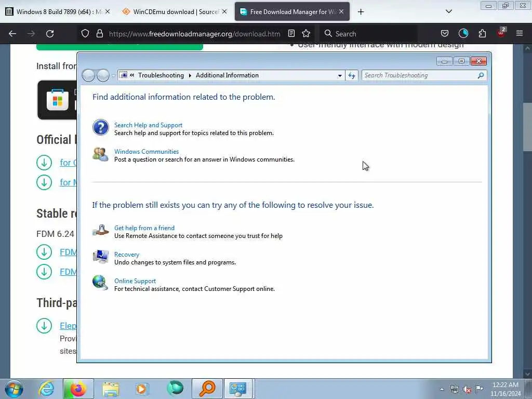Click the Third-party section download arrow icon

pyautogui.click(x=44, y=326)
